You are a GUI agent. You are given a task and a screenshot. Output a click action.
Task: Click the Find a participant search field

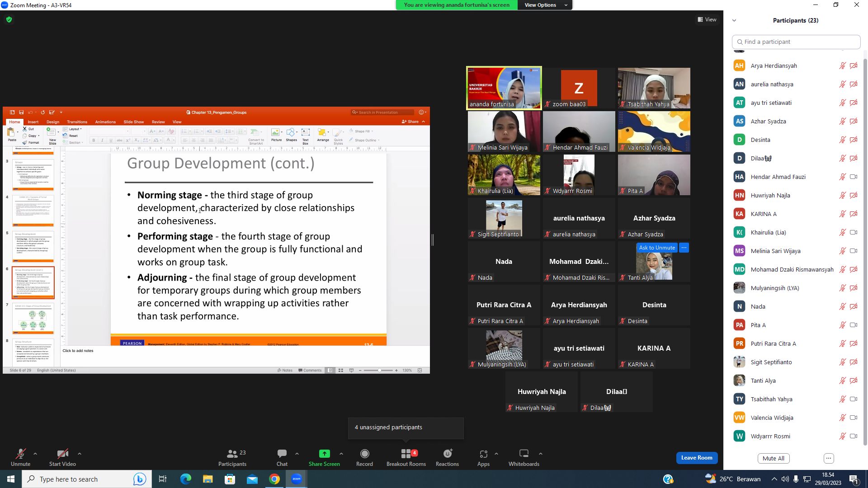click(796, 42)
